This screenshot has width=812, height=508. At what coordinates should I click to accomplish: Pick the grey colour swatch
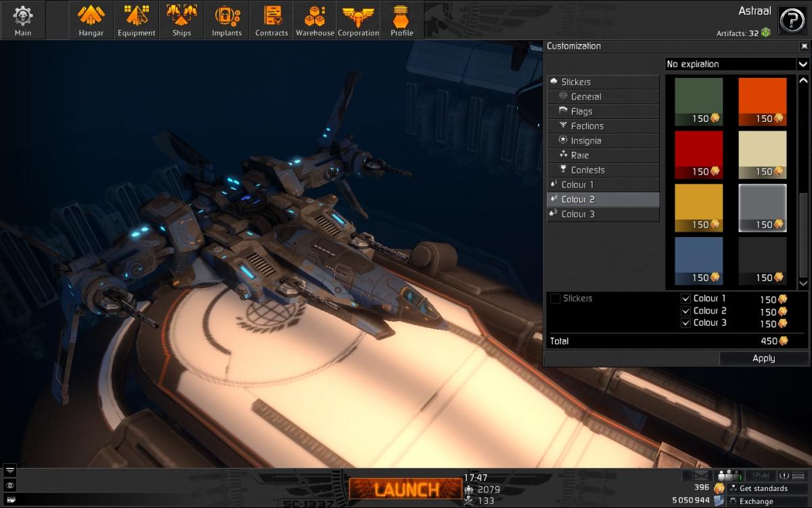[763, 208]
